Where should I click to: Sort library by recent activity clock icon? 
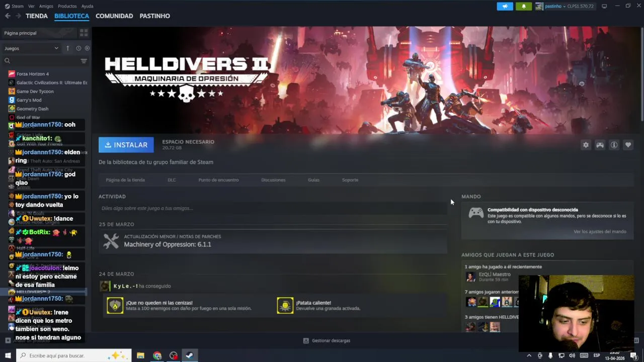pyautogui.click(x=78, y=48)
